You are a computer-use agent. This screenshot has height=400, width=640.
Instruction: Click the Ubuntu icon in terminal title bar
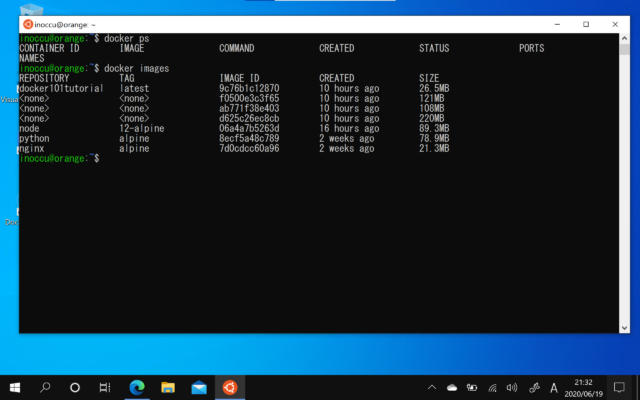click(28, 24)
